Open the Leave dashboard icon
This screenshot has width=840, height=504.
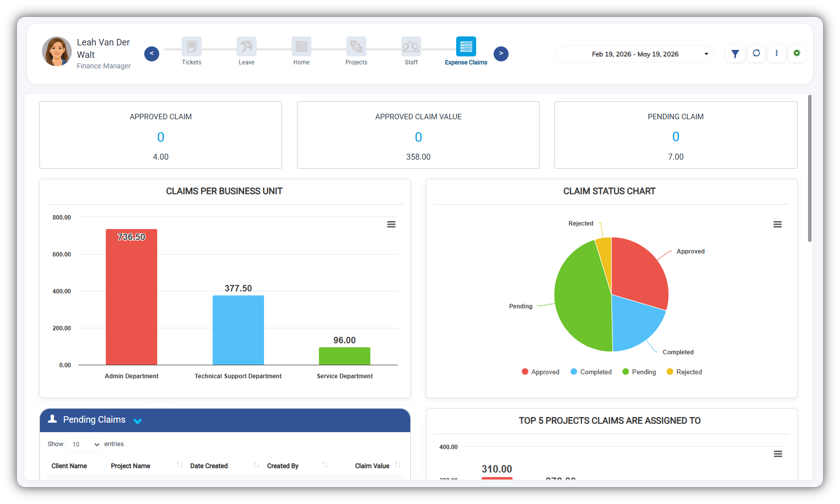[x=247, y=46]
